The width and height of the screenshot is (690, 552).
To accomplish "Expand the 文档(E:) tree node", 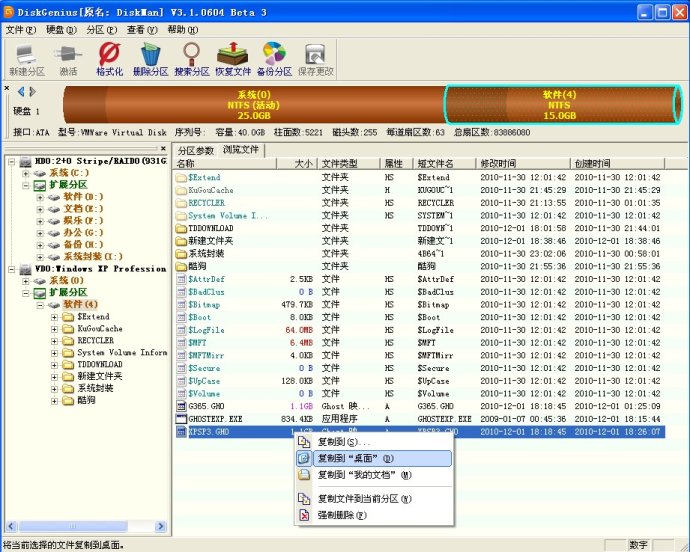I will (x=40, y=209).
